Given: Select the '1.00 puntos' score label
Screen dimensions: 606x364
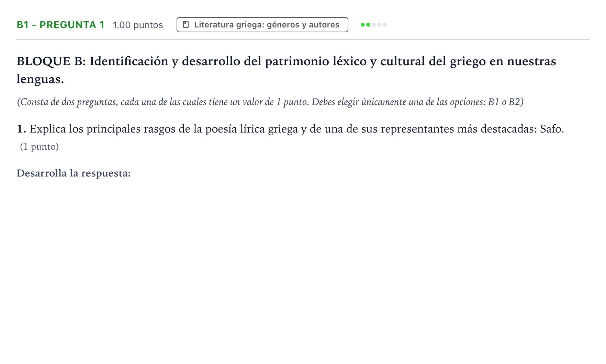Looking at the screenshot, I should 138,25.
